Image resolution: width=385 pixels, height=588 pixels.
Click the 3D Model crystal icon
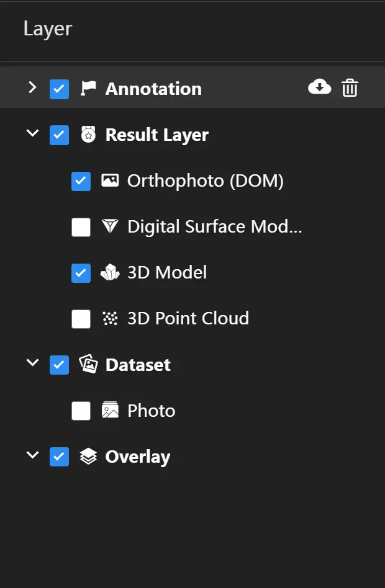pyautogui.click(x=110, y=272)
